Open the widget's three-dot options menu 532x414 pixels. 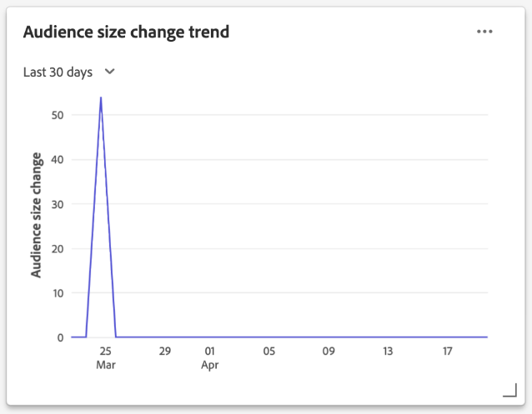tap(484, 32)
